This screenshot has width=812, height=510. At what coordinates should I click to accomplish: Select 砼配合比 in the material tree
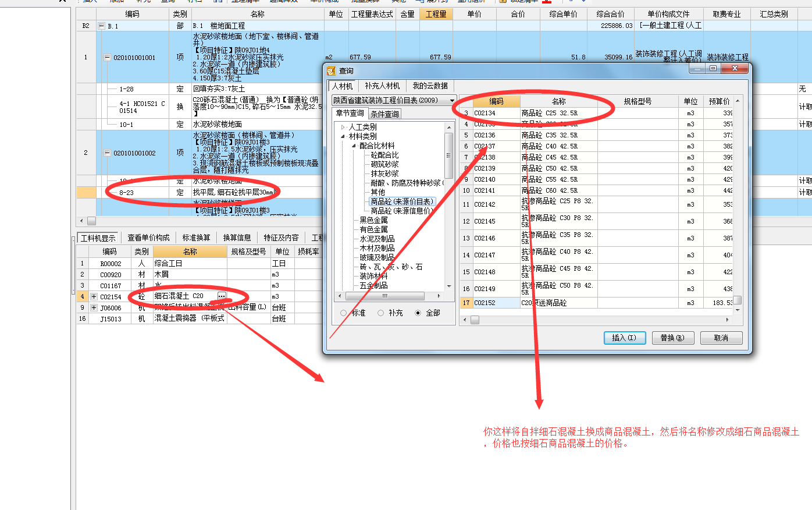(384, 155)
